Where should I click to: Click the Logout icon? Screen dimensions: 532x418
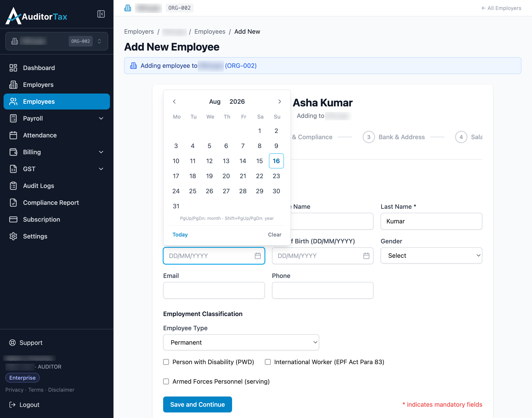pos(12,405)
